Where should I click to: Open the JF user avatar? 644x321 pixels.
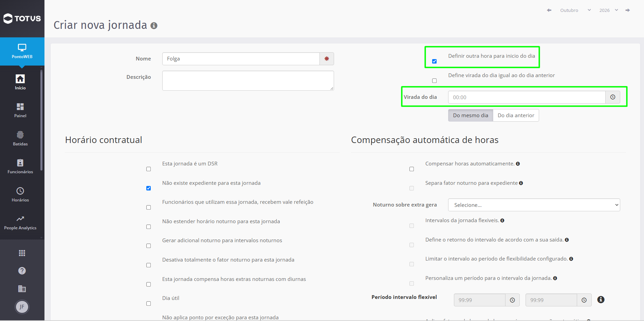point(22,307)
